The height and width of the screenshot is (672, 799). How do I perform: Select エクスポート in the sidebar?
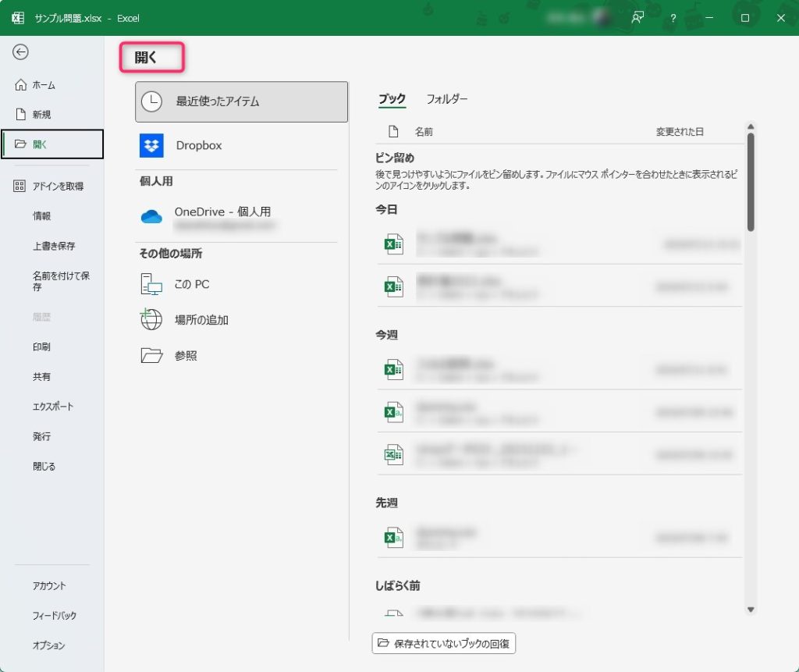(x=53, y=407)
